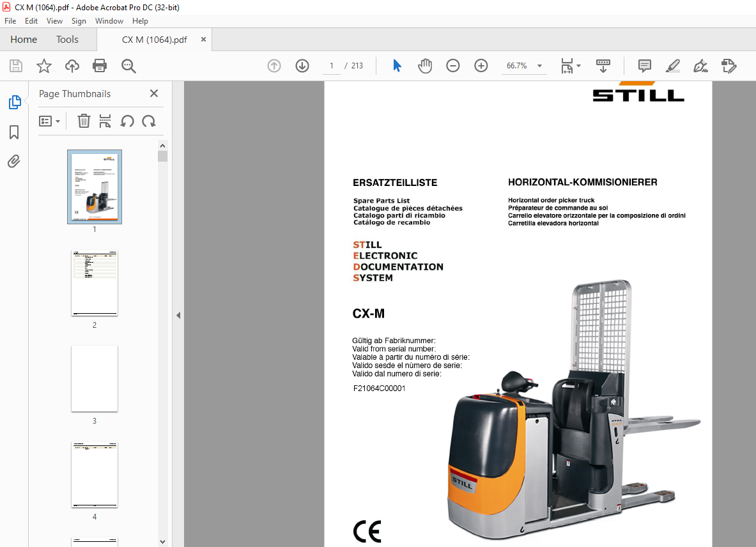
Task: Click the Fit page scrolling icon
Action: coord(567,66)
